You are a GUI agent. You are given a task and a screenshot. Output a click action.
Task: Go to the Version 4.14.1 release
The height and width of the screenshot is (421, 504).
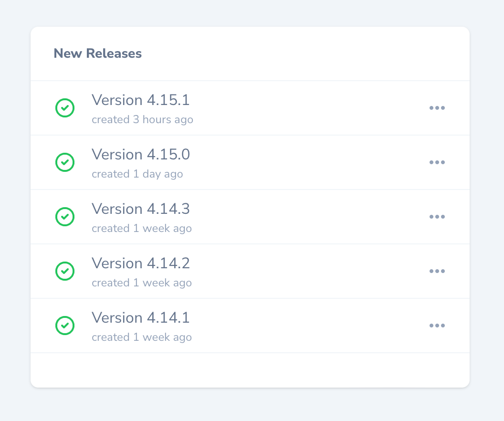140,318
